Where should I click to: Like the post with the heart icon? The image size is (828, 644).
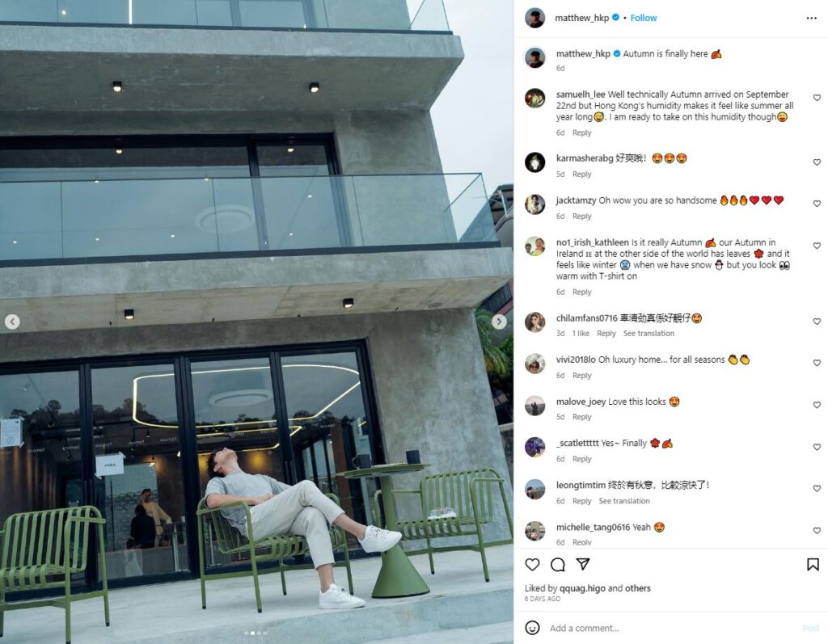(532, 564)
